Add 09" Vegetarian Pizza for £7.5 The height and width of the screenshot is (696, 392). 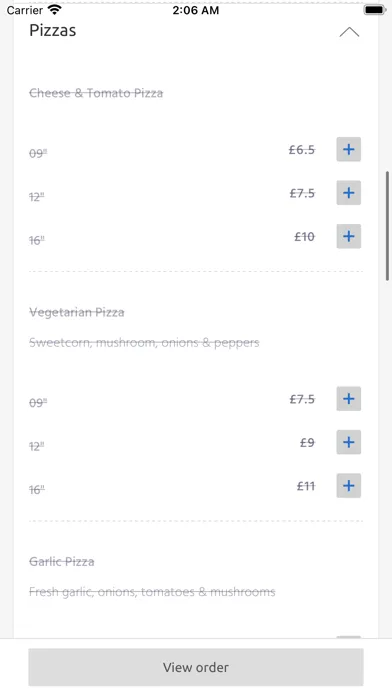point(348,399)
